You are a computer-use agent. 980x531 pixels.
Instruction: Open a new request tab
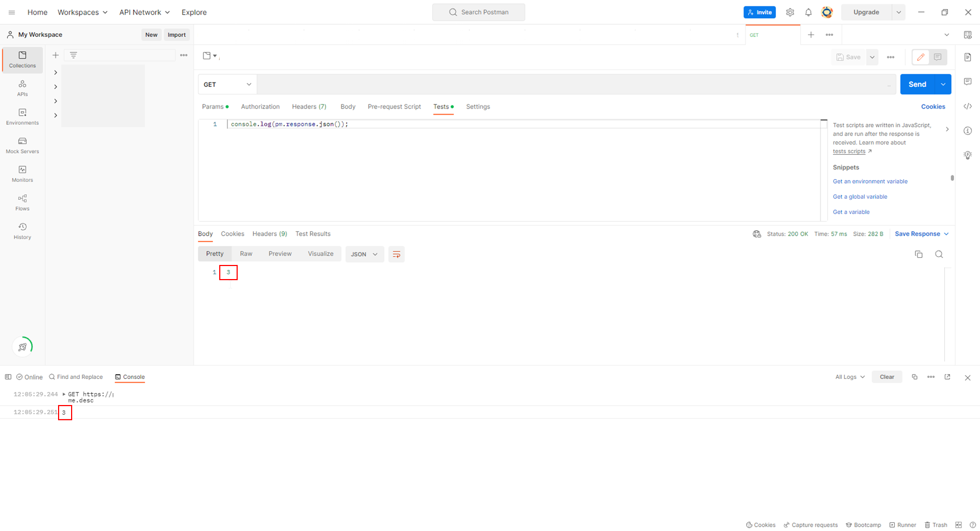coord(811,35)
